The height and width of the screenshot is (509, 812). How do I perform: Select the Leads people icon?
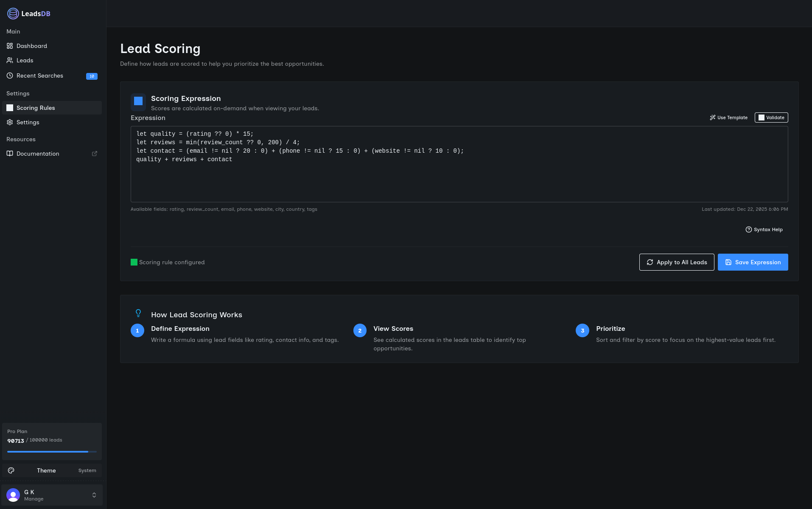coord(9,60)
